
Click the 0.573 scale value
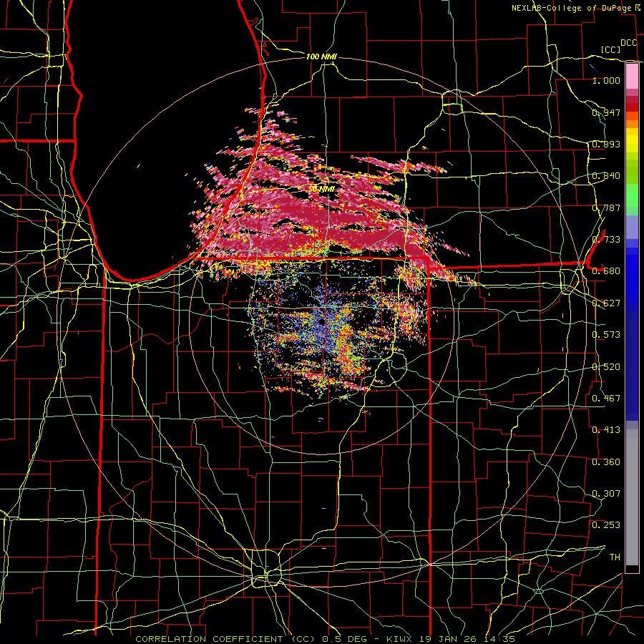[x=606, y=335]
